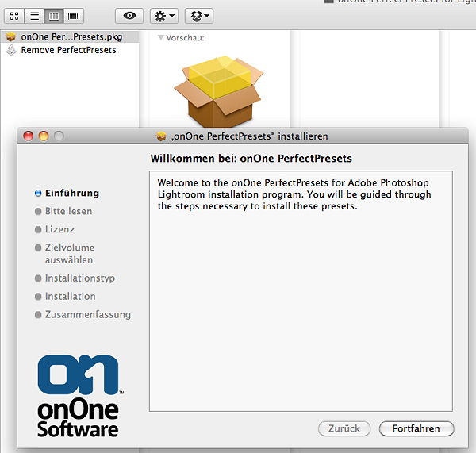Click the Remove PerfectPresets file icon
Viewport: 476px width, 453px height.
(11, 50)
